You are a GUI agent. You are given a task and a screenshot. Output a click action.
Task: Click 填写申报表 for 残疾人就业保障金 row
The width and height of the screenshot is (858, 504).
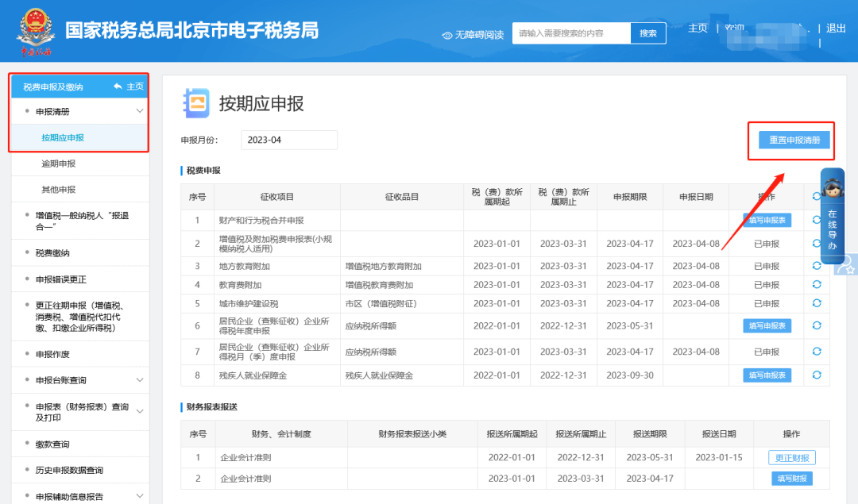[767, 375]
